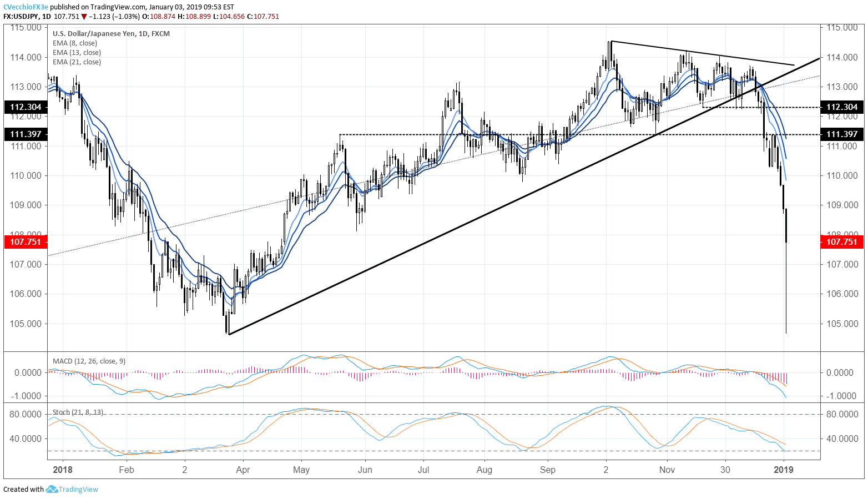The image size is (868, 499).
Task: Click the red down-triangle beside 107.751
Action: [84, 17]
